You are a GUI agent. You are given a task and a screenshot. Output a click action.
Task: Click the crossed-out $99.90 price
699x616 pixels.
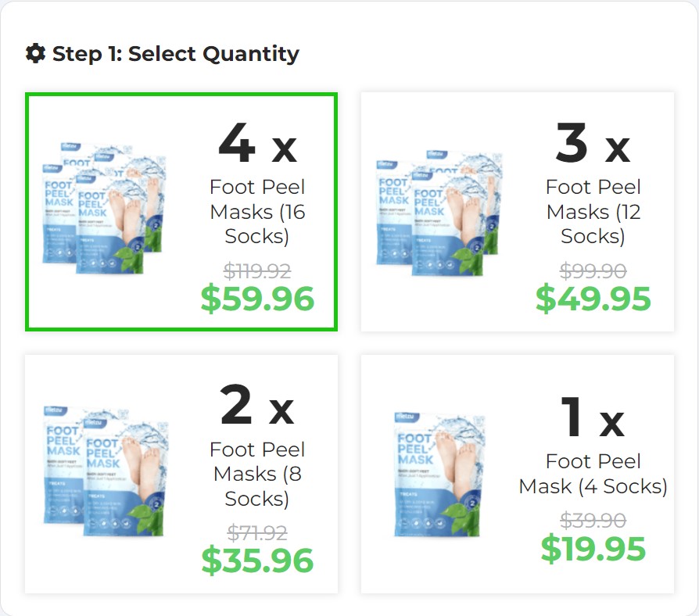[x=593, y=271]
